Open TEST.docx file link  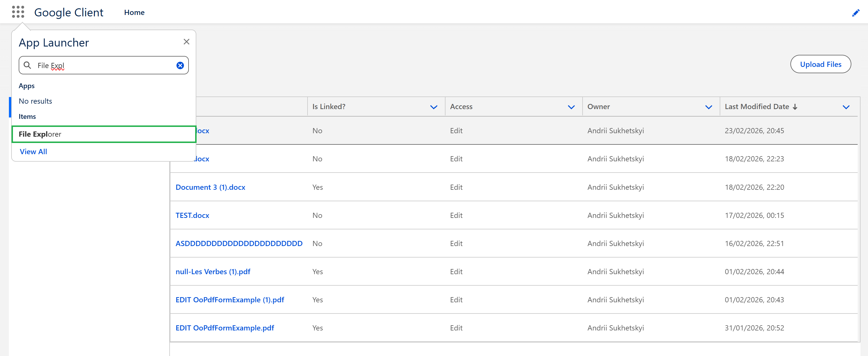pyautogui.click(x=192, y=215)
